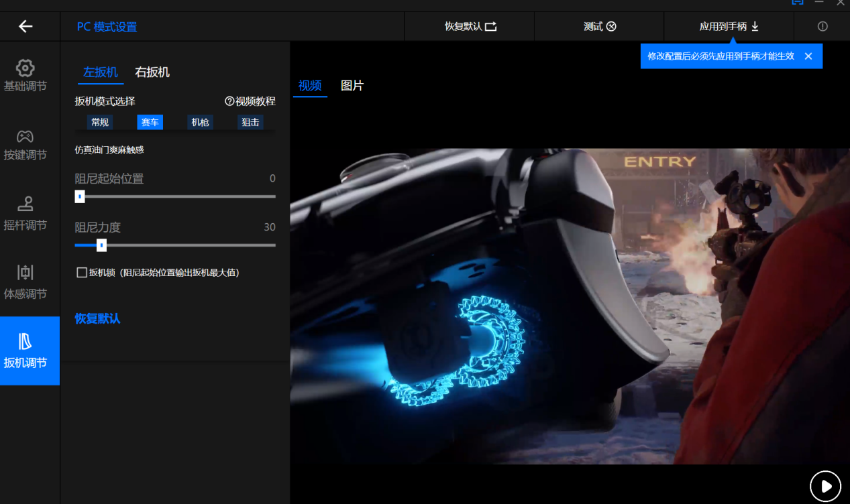Go back with the arrow icon

click(25, 26)
